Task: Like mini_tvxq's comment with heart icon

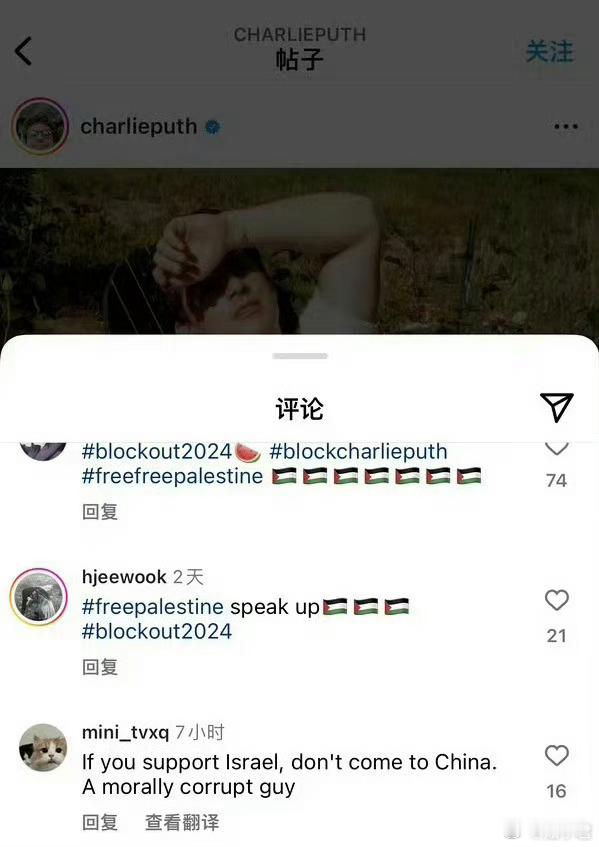Action: coord(556,755)
